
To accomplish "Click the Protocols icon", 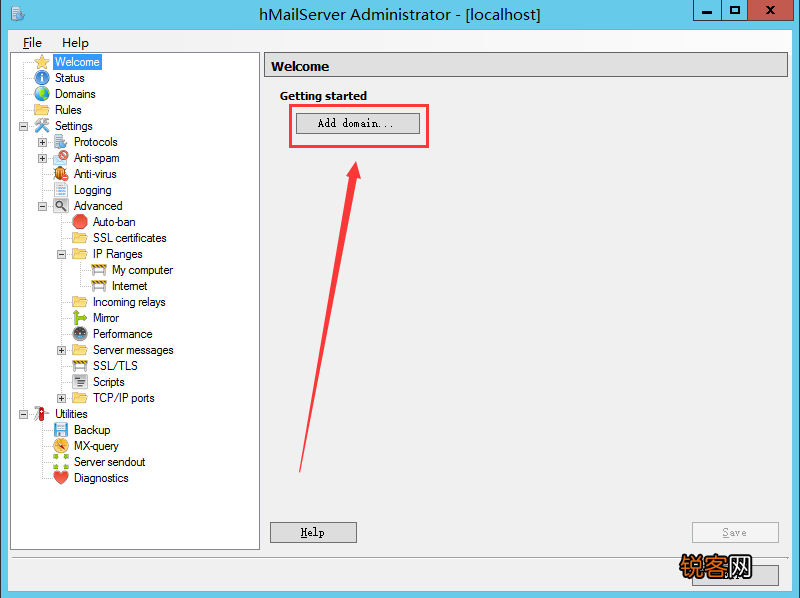I will point(61,142).
